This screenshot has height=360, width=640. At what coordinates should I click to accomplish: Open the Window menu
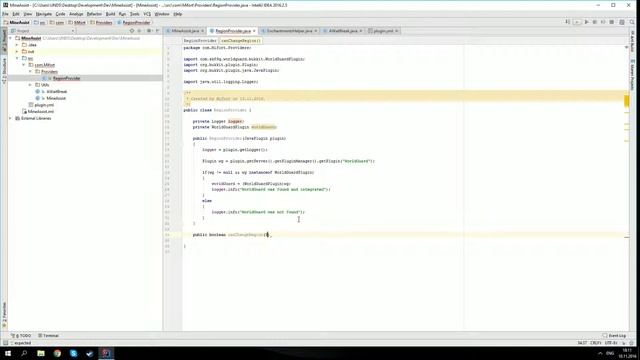162,14
